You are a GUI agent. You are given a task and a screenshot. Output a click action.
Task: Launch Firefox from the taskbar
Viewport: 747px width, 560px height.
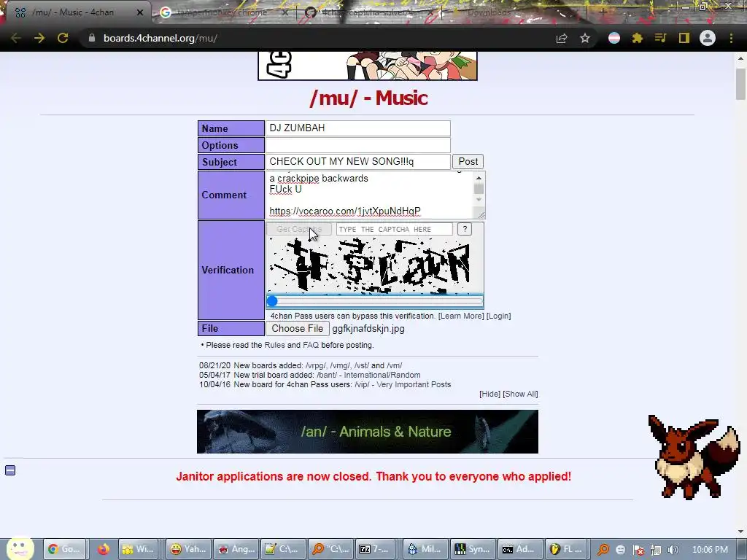(x=103, y=549)
